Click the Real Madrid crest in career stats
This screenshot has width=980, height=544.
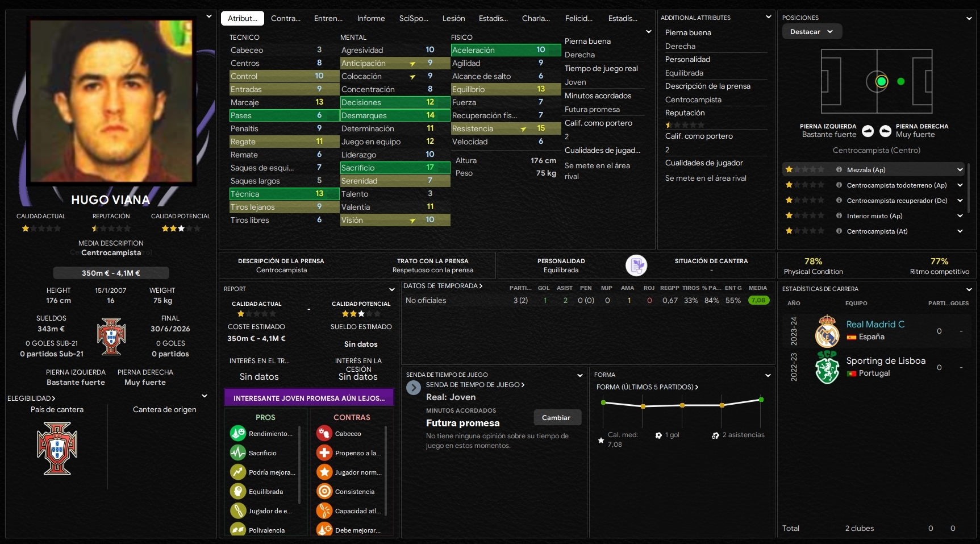pyautogui.click(x=827, y=331)
